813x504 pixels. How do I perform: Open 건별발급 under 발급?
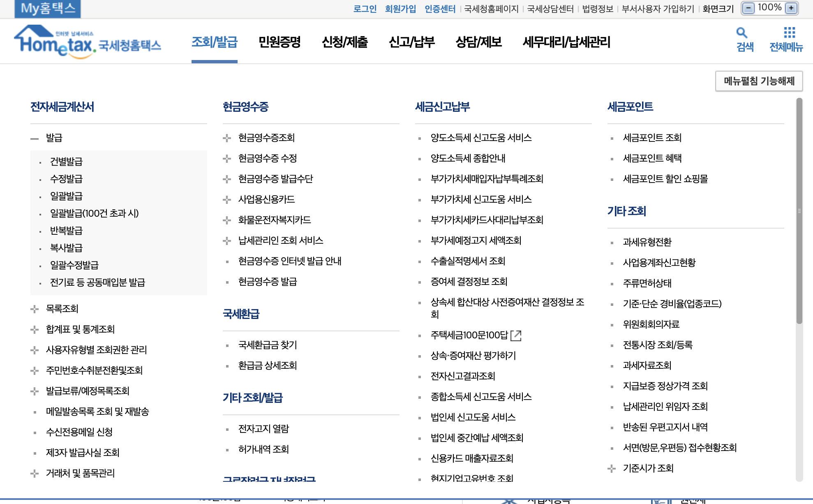66,162
